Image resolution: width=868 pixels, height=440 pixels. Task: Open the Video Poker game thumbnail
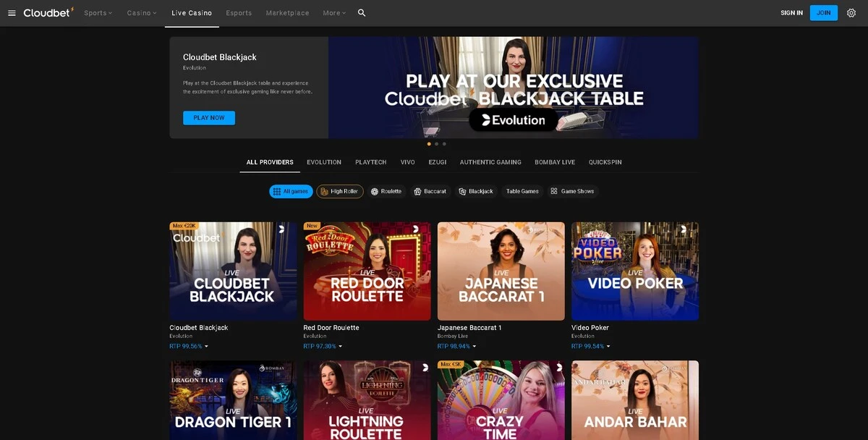click(635, 271)
